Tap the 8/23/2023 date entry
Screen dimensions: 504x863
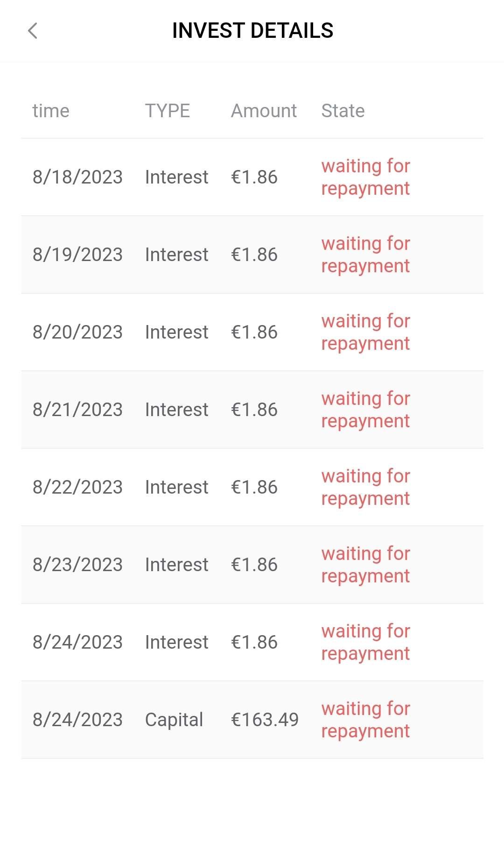pyautogui.click(x=77, y=565)
